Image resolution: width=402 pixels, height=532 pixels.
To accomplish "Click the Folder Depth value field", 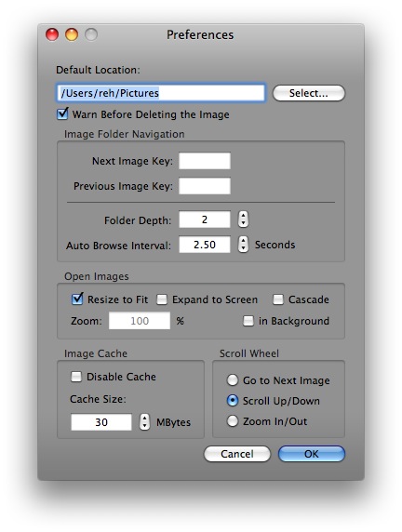I will 205,219.
